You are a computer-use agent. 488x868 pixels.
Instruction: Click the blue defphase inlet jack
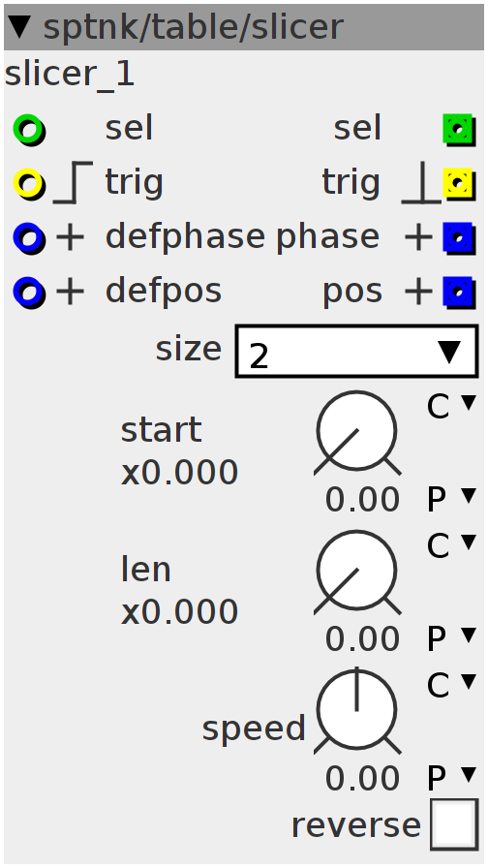pos(29,238)
